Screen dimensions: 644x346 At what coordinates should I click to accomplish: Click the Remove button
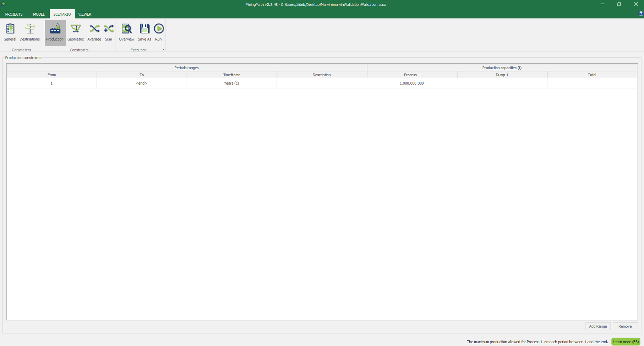(x=625, y=326)
